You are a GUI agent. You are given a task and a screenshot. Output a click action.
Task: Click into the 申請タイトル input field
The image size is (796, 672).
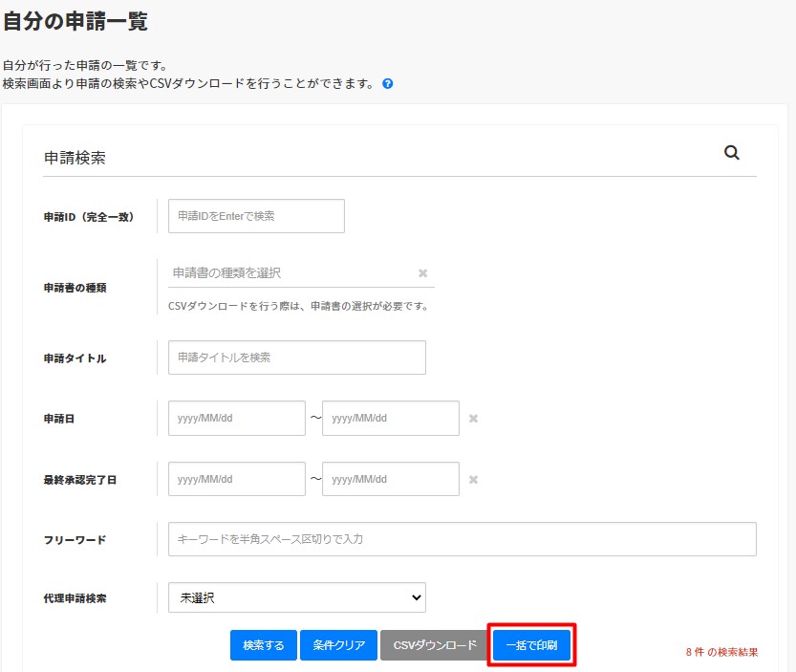click(296, 358)
